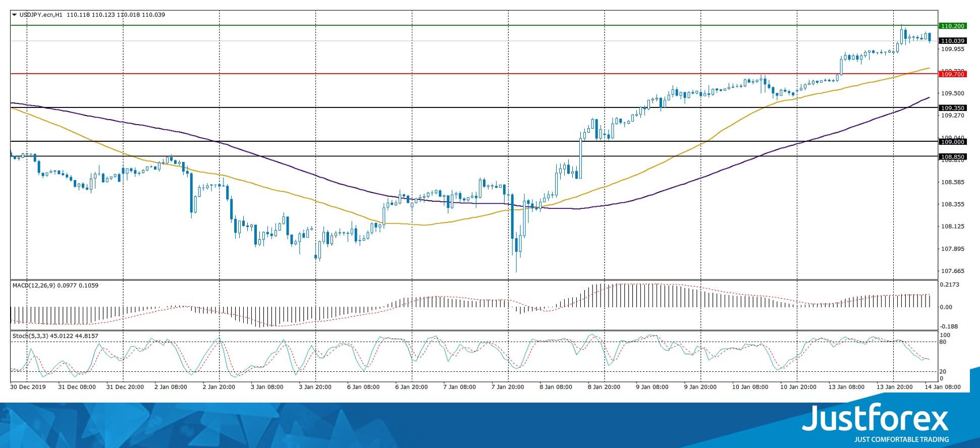Image resolution: width=980 pixels, height=448 pixels.
Task: Click the 107.665 price scale value
Action: coord(953,271)
